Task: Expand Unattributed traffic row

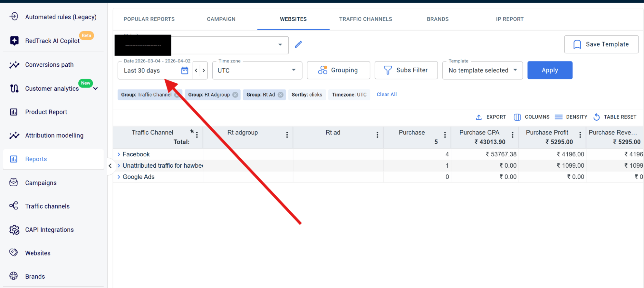Action: (x=119, y=166)
